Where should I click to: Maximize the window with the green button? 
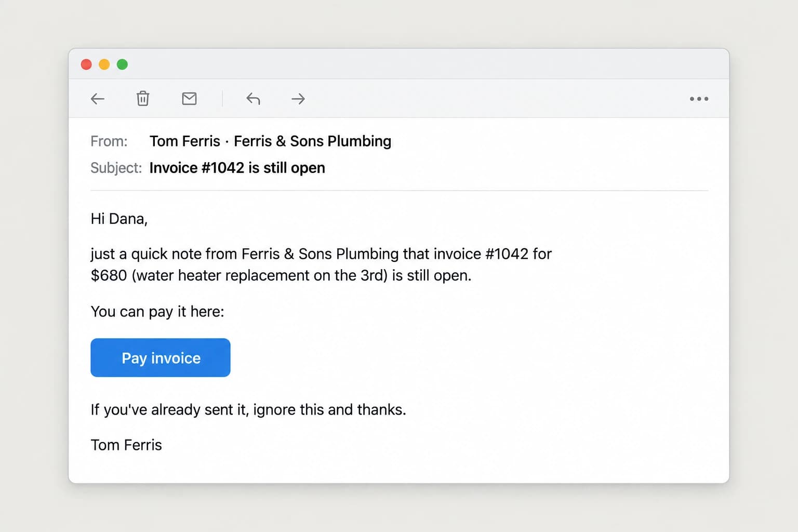[122, 64]
